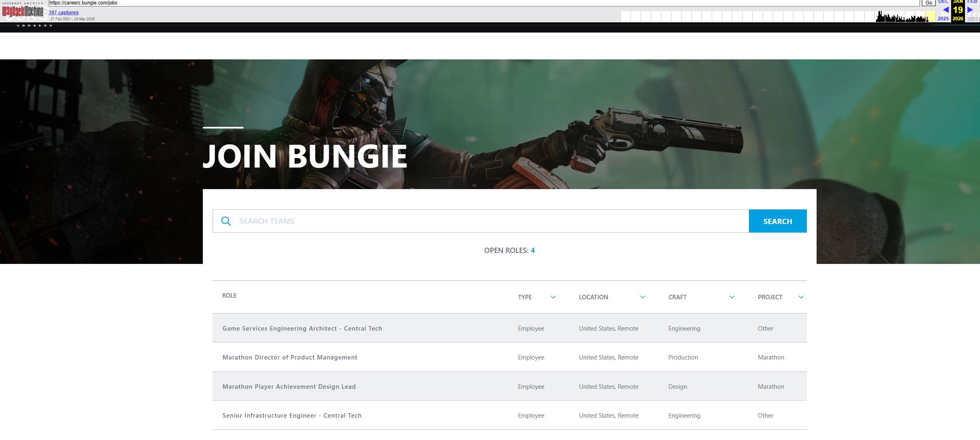The width and height of the screenshot is (980, 440).
Task: Open the CRAFT filter dropdown
Action: tap(732, 297)
